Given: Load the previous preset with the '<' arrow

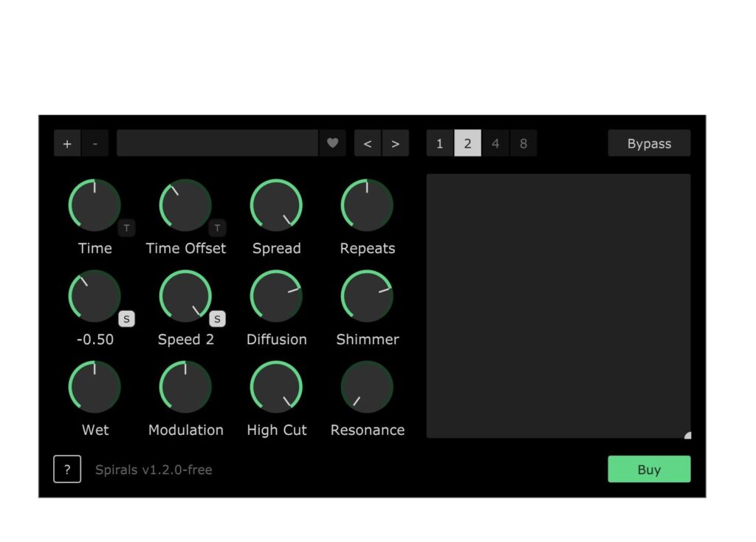Looking at the screenshot, I should (368, 143).
